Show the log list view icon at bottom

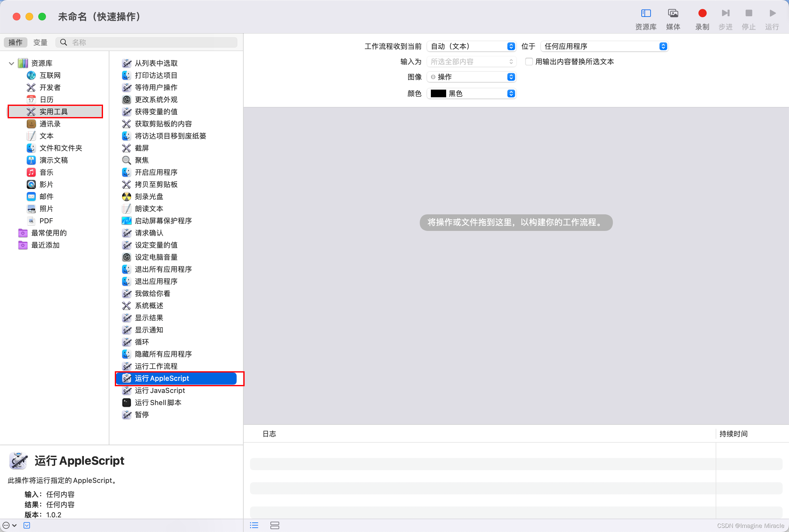pos(254,525)
